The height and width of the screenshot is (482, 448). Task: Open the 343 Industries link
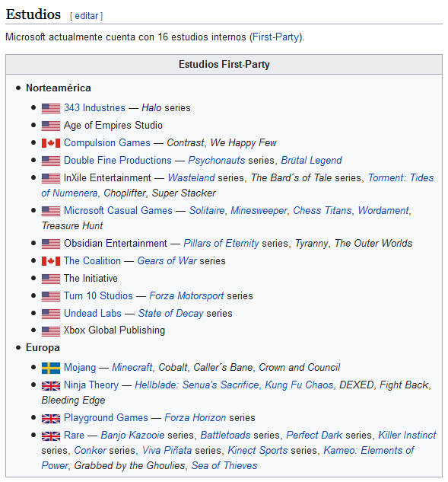94,107
